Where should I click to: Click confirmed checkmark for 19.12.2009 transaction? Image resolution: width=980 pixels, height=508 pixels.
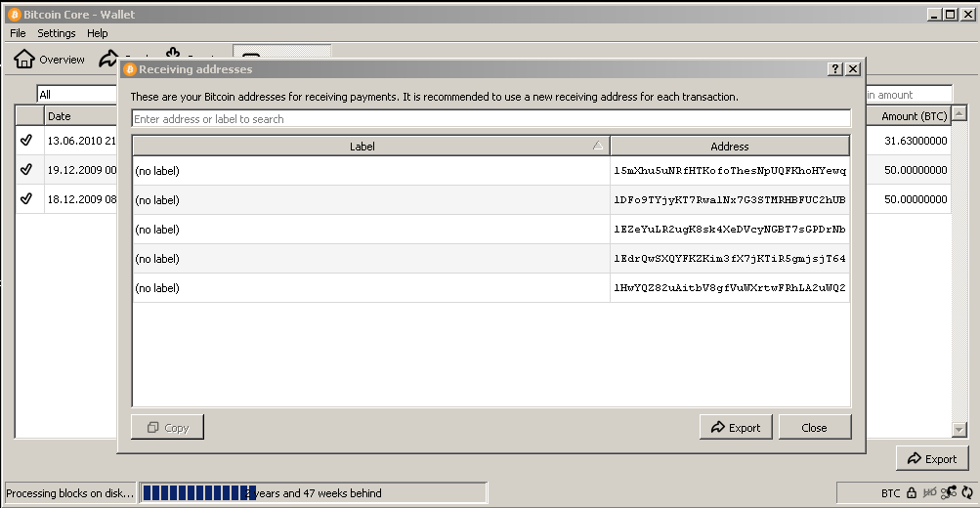tap(26, 169)
